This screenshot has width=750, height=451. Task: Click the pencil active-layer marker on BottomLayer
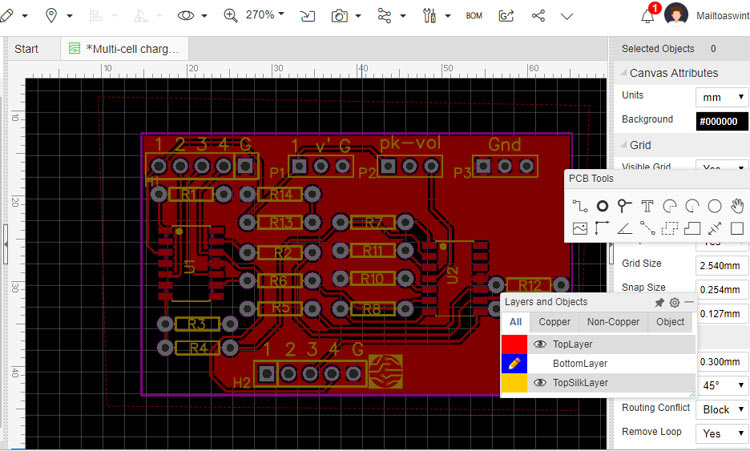[514, 363]
